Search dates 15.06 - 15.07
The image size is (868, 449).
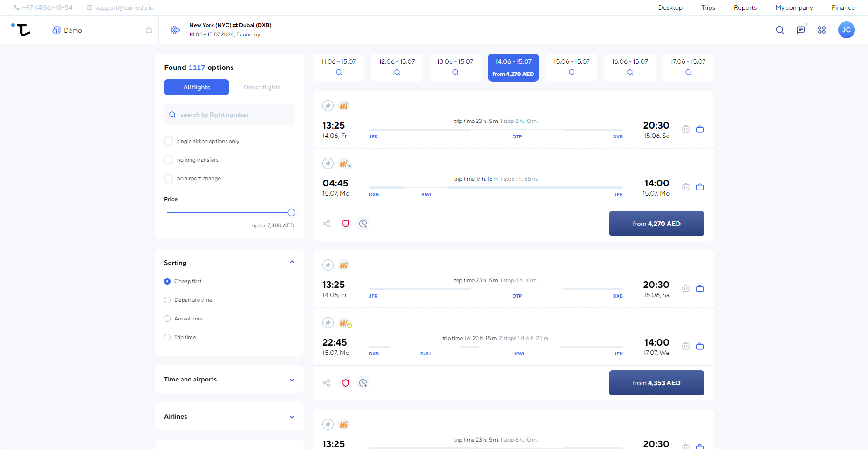pos(572,68)
